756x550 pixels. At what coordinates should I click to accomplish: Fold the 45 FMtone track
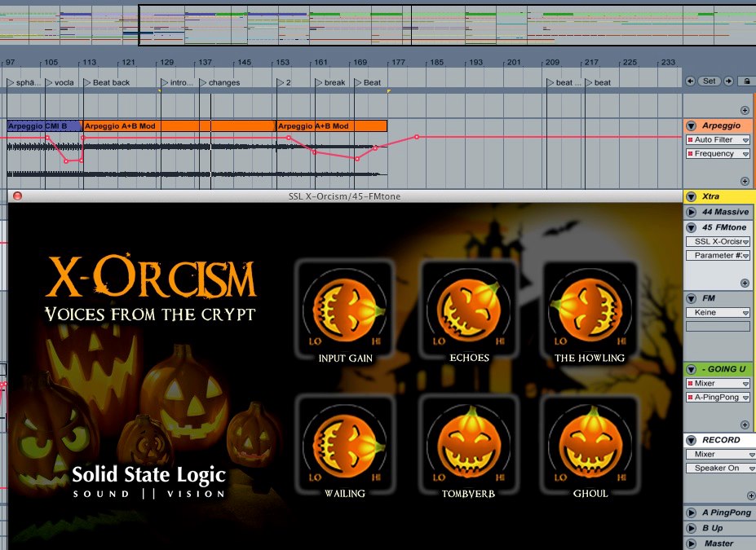[692, 227]
